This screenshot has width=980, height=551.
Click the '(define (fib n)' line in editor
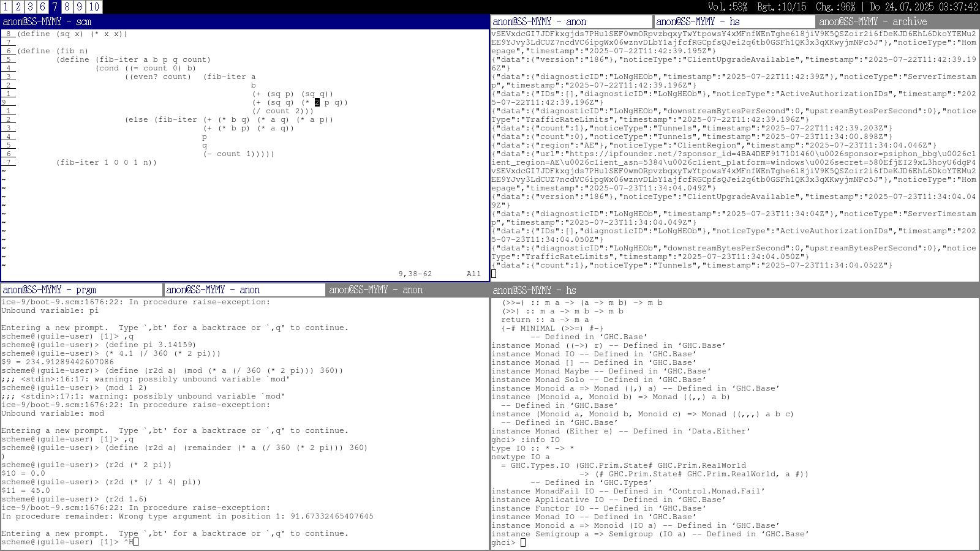pyautogui.click(x=53, y=51)
